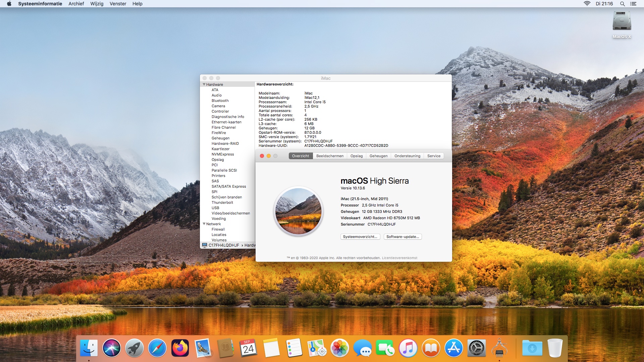
Task: Open Spotlight search in menu bar
Action: (x=622, y=4)
